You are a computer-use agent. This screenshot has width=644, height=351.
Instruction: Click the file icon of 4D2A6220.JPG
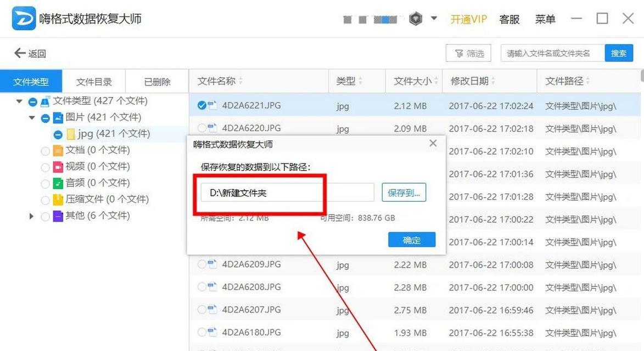(x=212, y=128)
